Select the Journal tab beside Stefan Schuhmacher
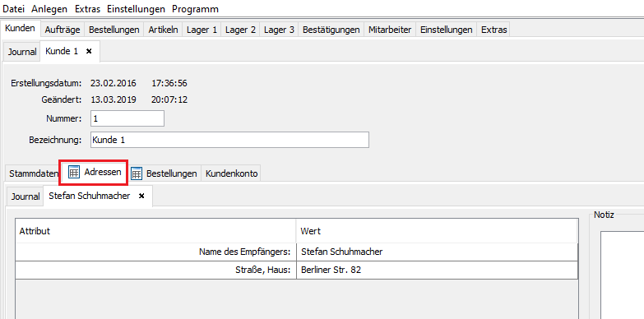Image resolution: width=644 pixels, height=319 pixels. 25,196
